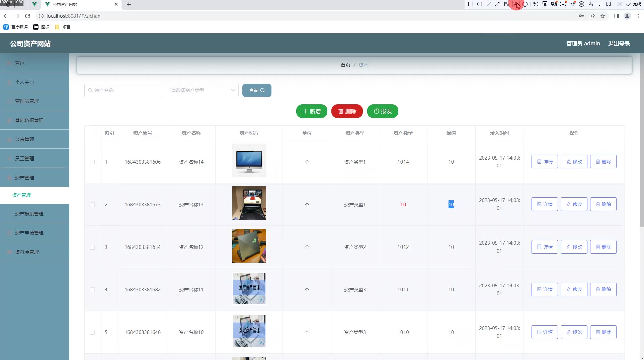
Task: Download the screenshot to file
Action: [590, 4]
